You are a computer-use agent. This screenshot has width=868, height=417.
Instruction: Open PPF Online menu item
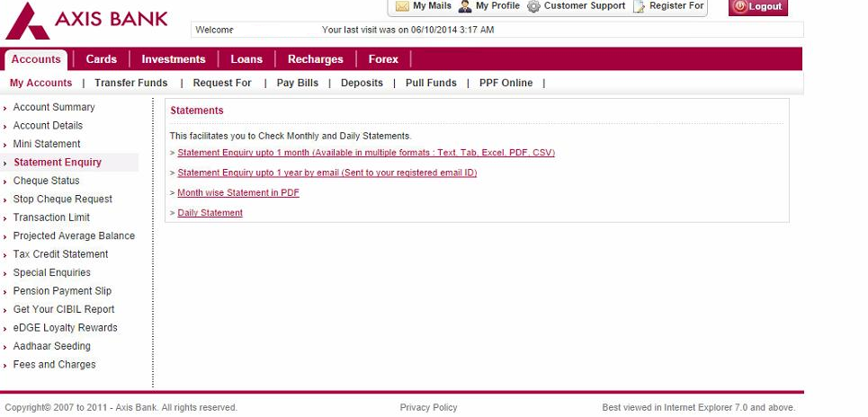click(506, 83)
